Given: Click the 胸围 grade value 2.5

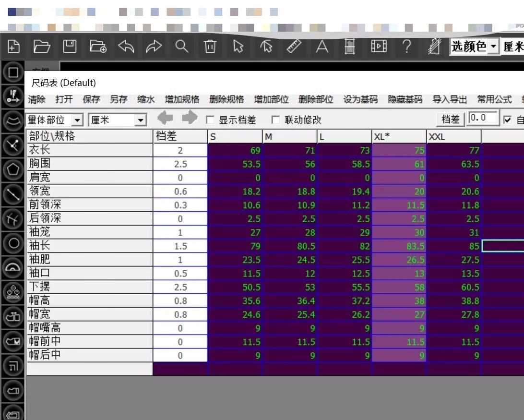Looking at the screenshot, I should (180, 164).
